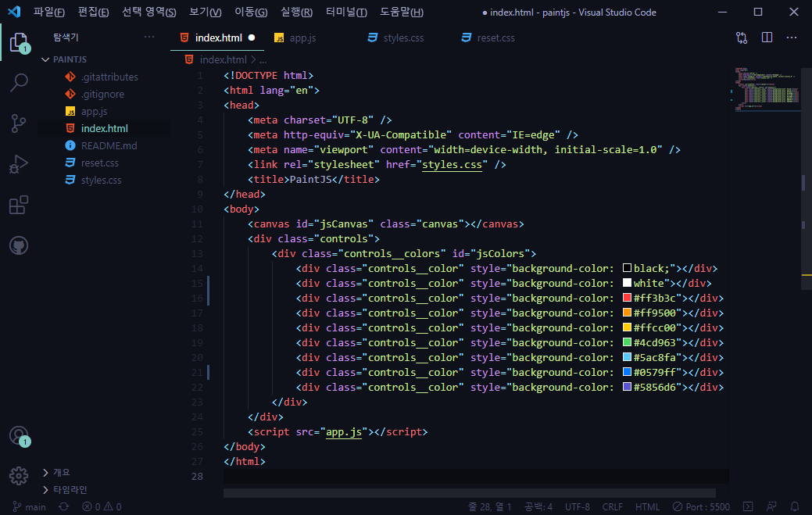Open Explorer panel more actions ellipsis
812x515 pixels.
pos(149,37)
